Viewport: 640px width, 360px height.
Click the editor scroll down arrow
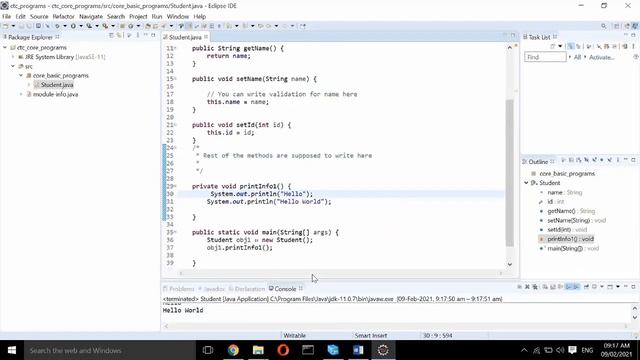pyautogui.click(x=510, y=264)
